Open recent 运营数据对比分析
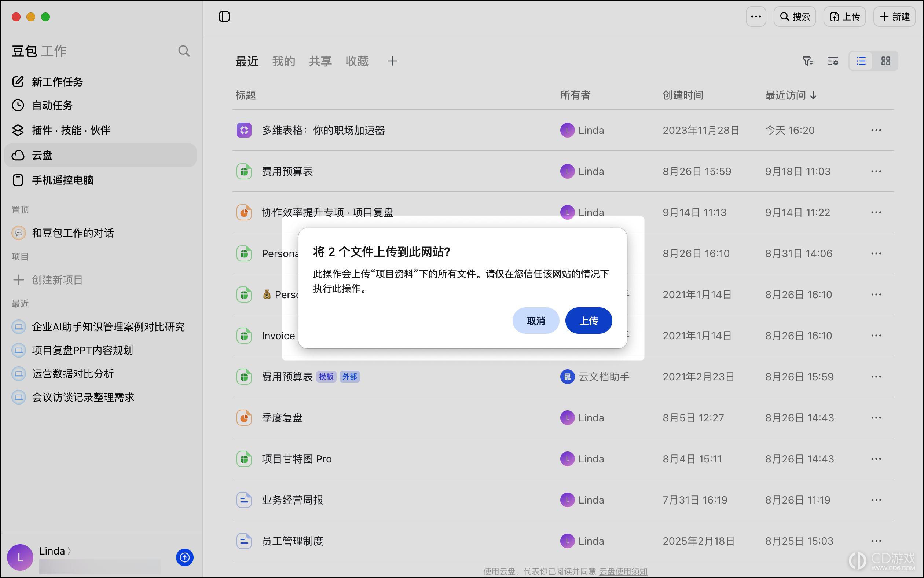The width and height of the screenshot is (924, 578). click(100, 374)
